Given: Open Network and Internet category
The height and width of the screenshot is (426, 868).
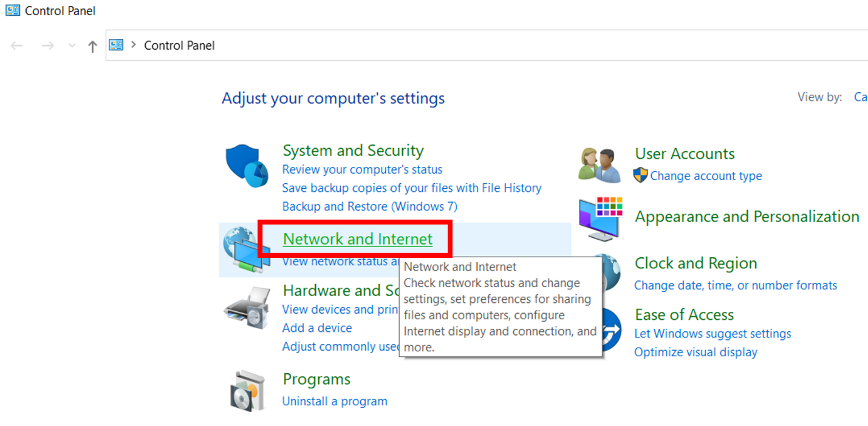Looking at the screenshot, I should [x=357, y=239].
